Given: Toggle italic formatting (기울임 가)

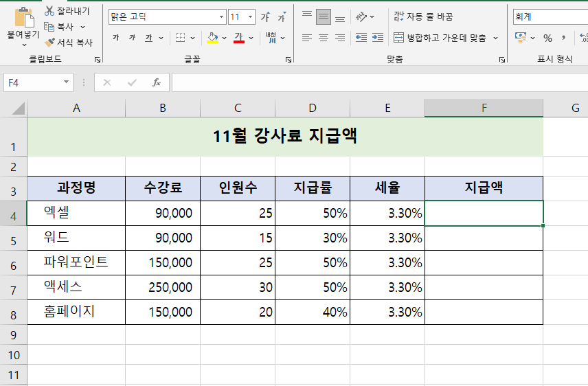Looking at the screenshot, I should (132, 38).
